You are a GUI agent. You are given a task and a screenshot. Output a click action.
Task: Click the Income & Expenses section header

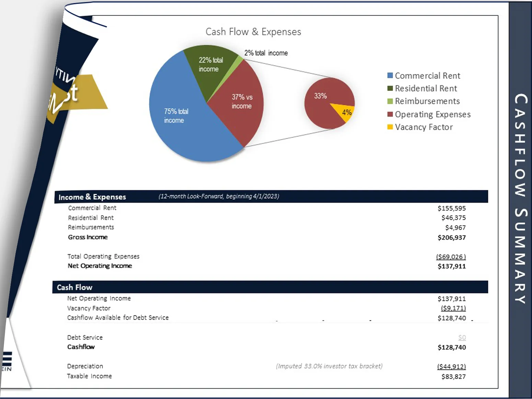click(92, 197)
